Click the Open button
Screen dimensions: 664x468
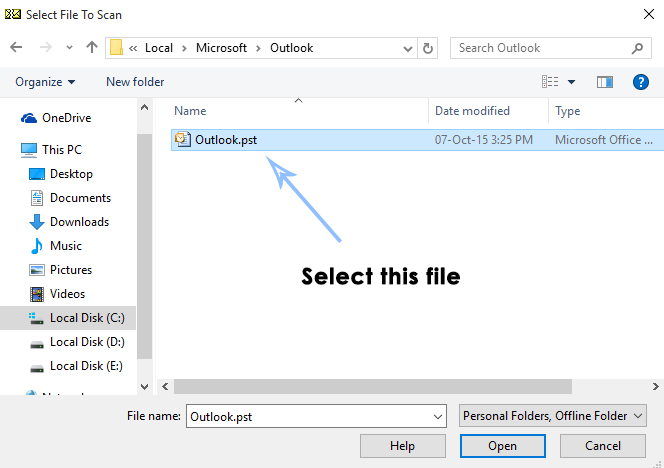pos(503,446)
